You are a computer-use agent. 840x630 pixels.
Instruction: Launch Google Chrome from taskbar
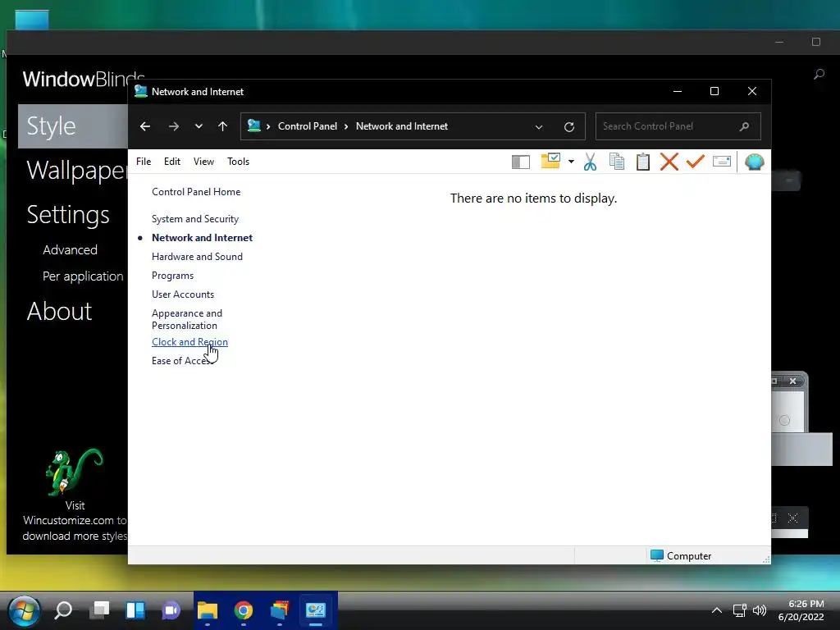point(243,610)
